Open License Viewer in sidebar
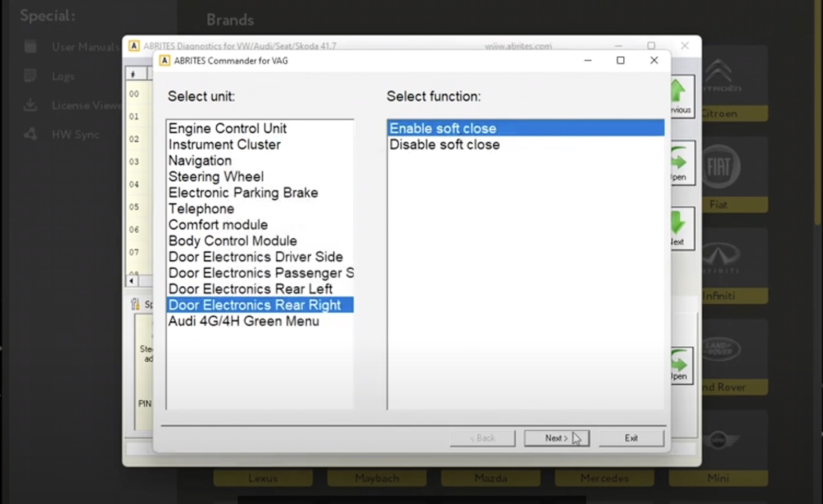Screen dimensions: 823x504 tap(87, 105)
